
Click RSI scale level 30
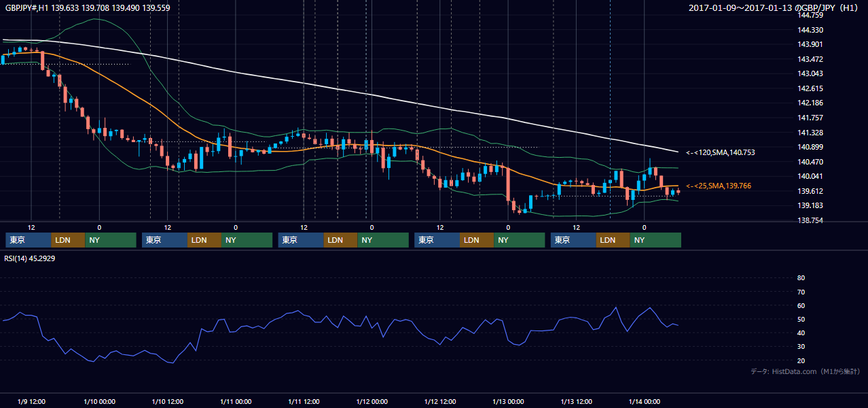801,347
